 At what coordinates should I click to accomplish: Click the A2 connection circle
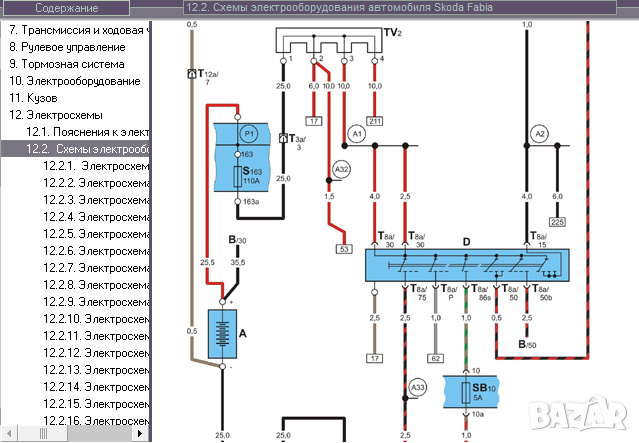pos(540,133)
